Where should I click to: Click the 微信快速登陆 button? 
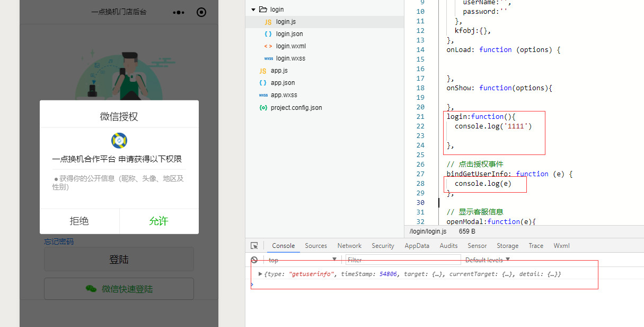(119, 289)
